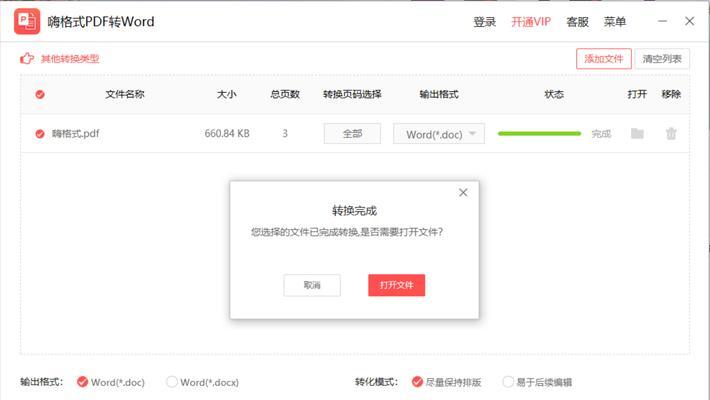Uncheck the 嗨格式.pdf row checkbox

pos(40,134)
